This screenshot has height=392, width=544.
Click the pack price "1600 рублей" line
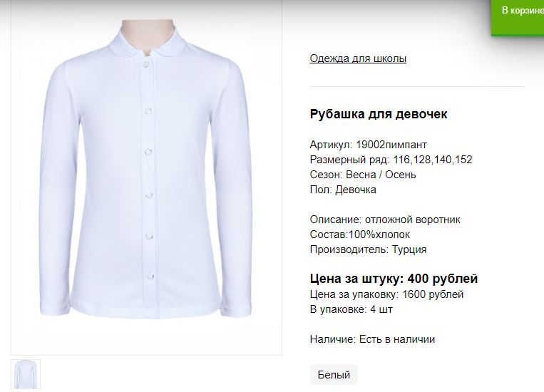pyautogui.click(x=433, y=294)
